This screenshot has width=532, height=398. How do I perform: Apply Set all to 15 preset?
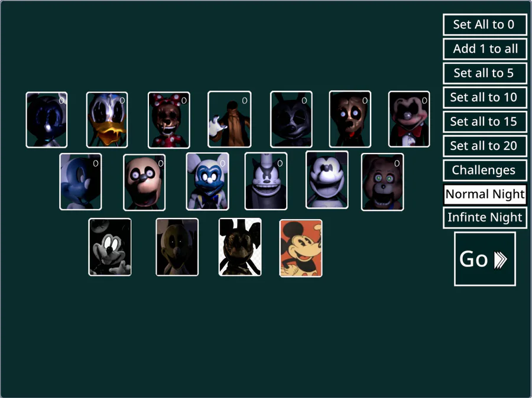click(485, 122)
